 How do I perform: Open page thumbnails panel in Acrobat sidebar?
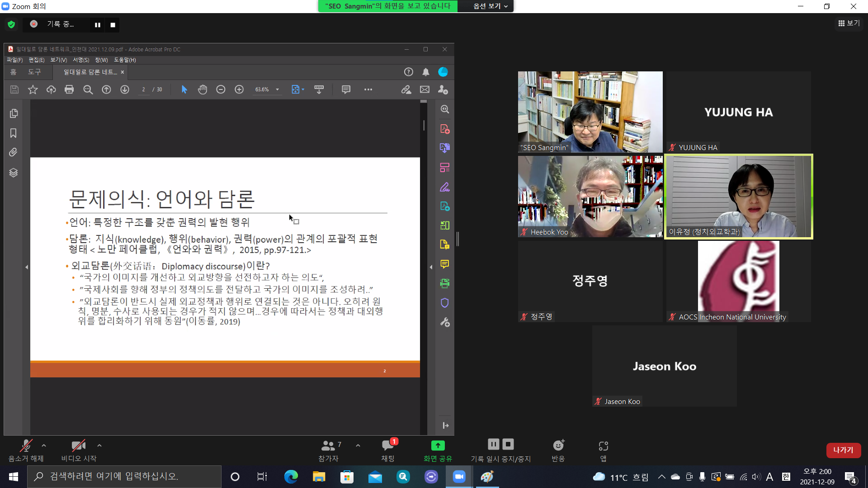14,113
